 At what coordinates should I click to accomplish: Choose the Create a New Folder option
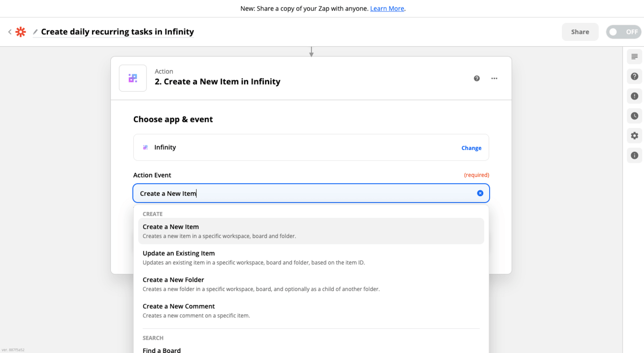click(x=311, y=284)
